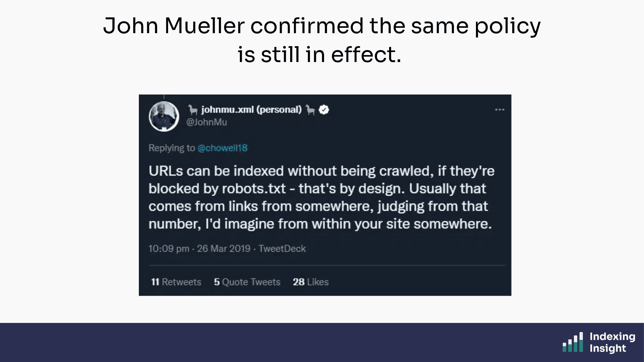
Task: Click the Indexing Insight bar chart logo
Action: pos(573,342)
